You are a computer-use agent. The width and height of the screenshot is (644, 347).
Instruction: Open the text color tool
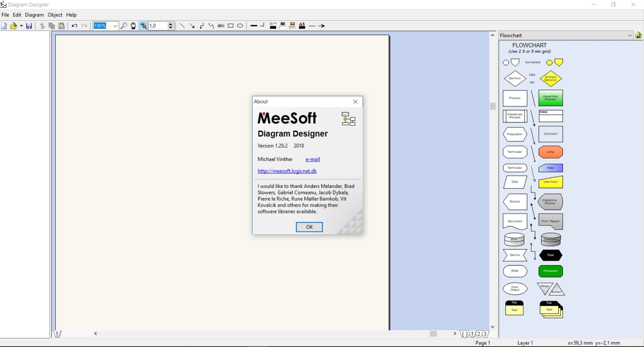pyautogui.click(x=302, y=26)
